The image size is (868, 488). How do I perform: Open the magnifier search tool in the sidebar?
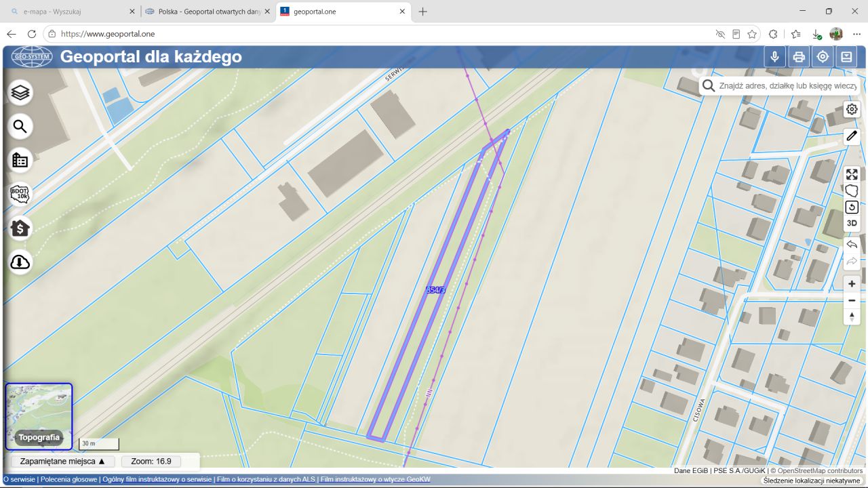(x=20, y=126)
